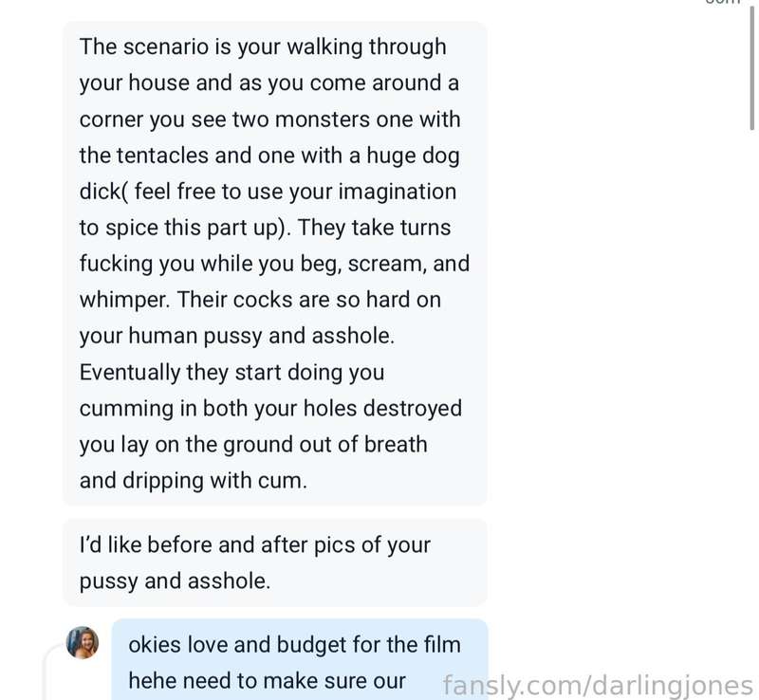
Task: Click the 'before and after pics' message bubble
Action: (x=275, y=562)
